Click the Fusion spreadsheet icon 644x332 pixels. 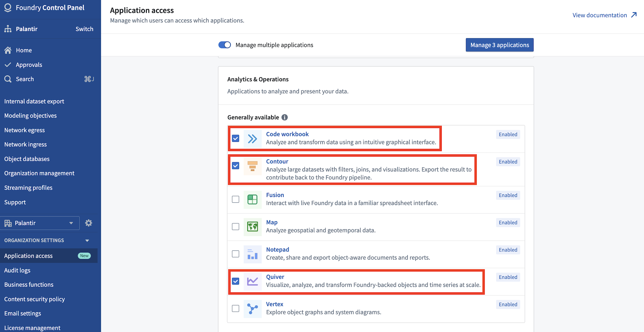coord(252,200)
